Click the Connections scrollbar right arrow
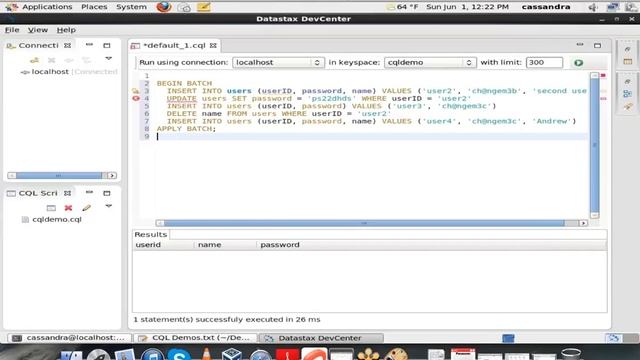Viewport: 640px width, 360px height. coord(112,176)
